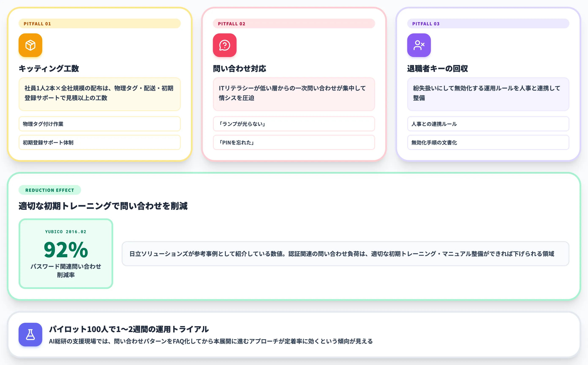Select the 初期登録サポート体制 item

point(99,142)
